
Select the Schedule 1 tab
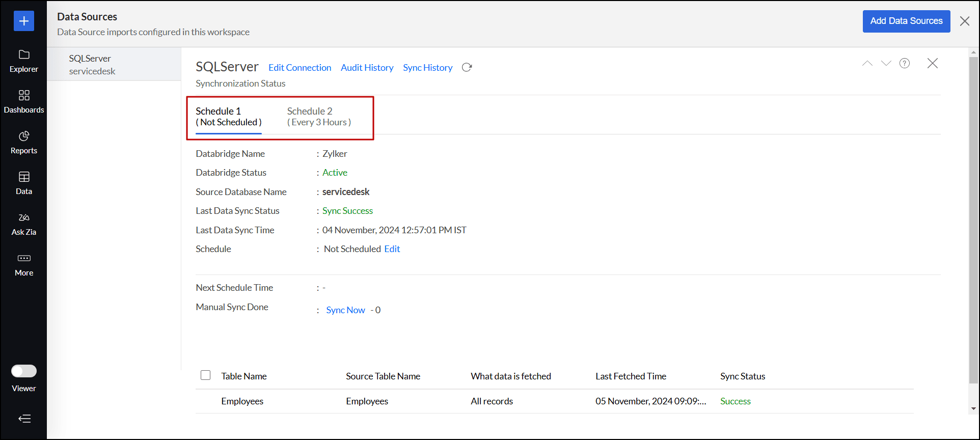229,117
